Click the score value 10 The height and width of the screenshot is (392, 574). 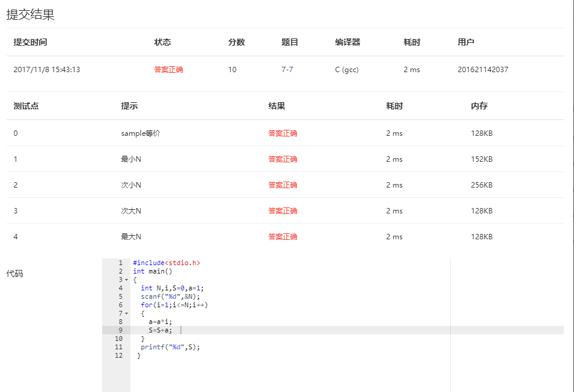(x=233, y=70)
